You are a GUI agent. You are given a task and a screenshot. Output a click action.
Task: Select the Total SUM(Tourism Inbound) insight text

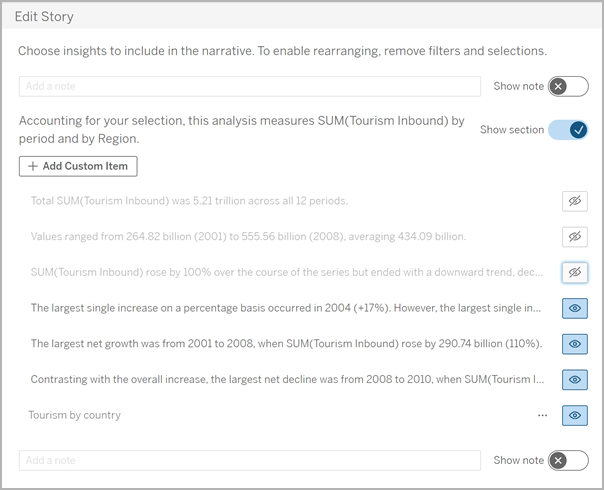(189, 201)
